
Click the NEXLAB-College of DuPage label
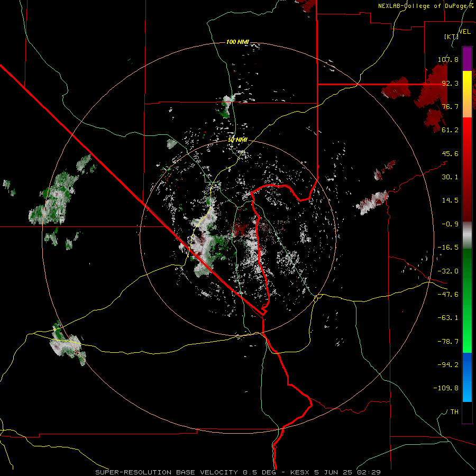click(x=425, y=6)
